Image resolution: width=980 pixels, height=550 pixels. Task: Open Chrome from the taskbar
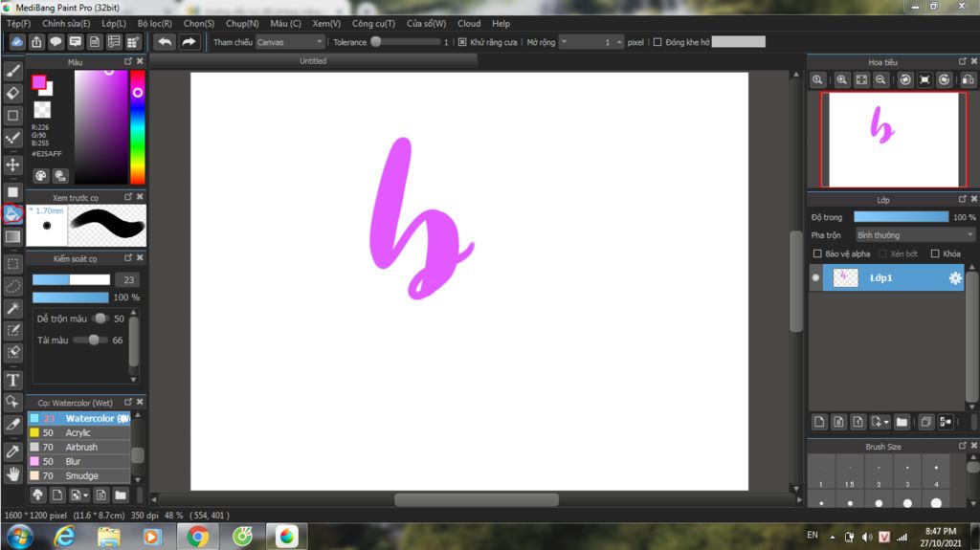[x=197, y=537]
